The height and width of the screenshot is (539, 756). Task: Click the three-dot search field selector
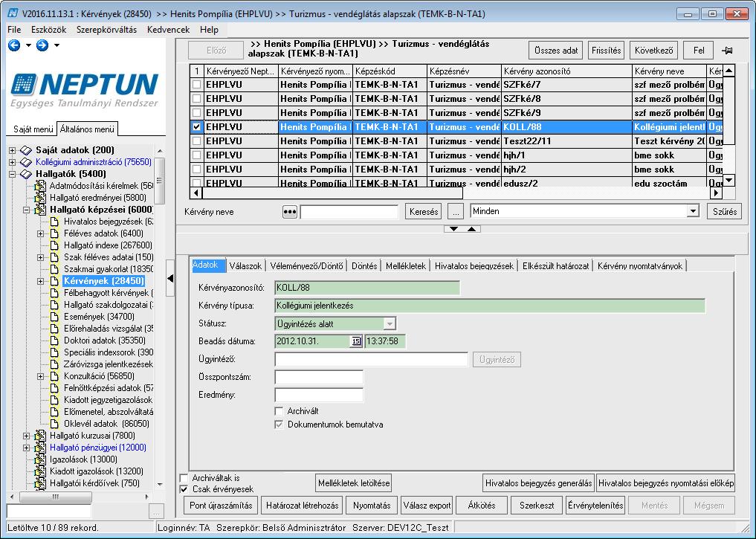coord(289,212)
